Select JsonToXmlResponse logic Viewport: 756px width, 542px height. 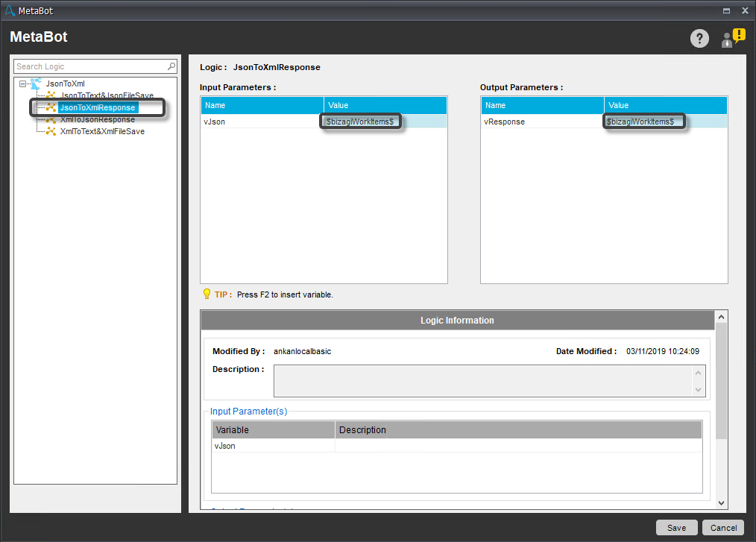pos(98,107)
